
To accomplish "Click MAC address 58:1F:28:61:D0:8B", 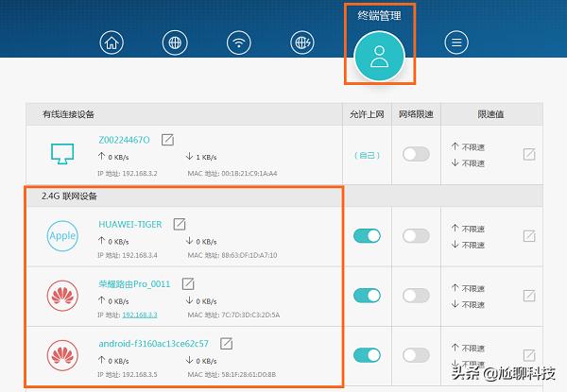I will pos(249,375).
